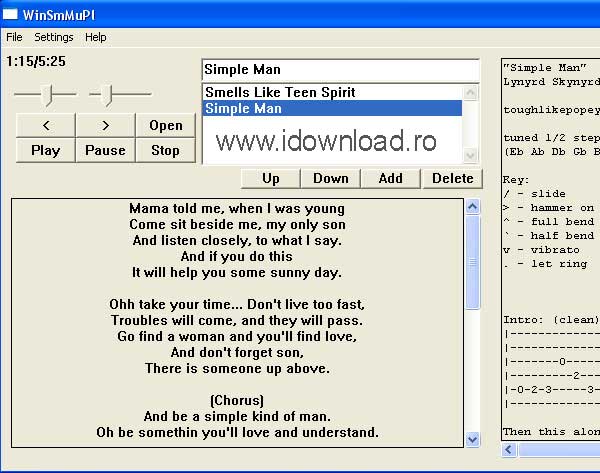Click the WinSmMuPl title bar icon
Screen dimensions: 600x473
(10, 15)
